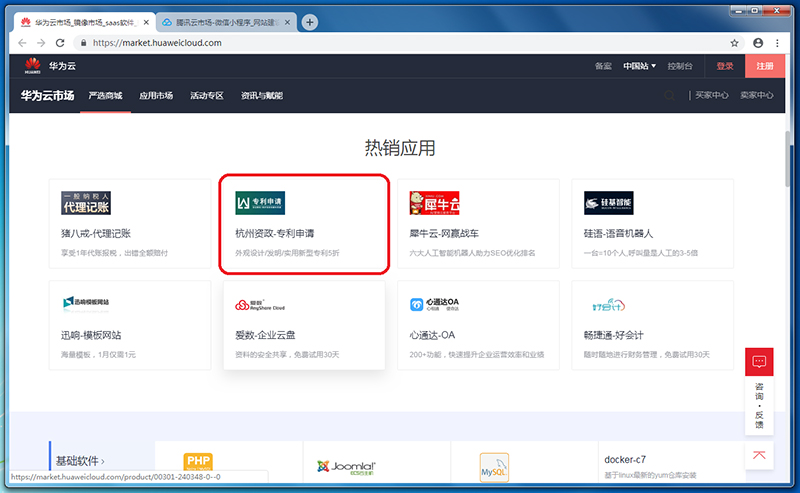Screen dimensions: 800x493
Task: Click text 享受1年代账报税，出错全额赔付
Action: pos(114,253)
